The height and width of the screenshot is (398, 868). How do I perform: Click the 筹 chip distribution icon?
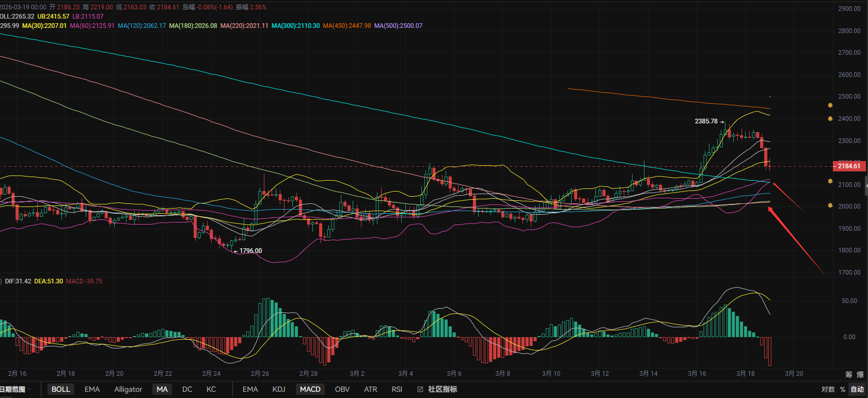click(x=849, y=374)
